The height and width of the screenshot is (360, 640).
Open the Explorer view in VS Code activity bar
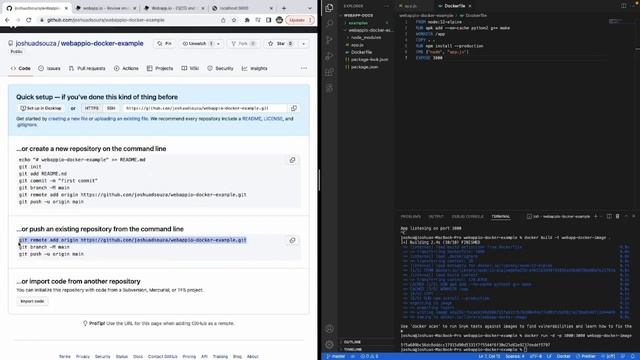(x=329, y=8)
